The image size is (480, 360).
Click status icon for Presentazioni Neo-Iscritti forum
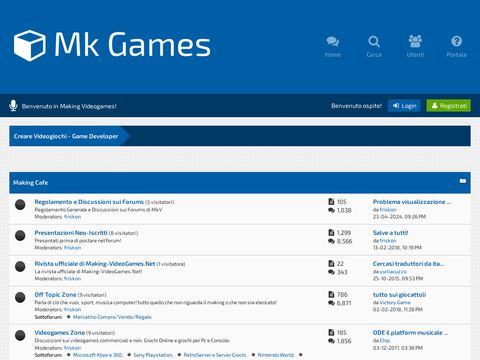(20, 235)
